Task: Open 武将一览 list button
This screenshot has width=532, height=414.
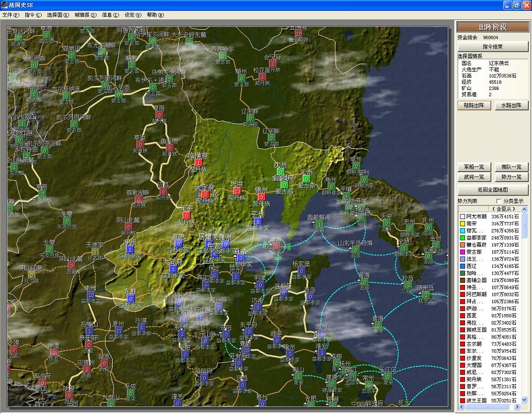Action: point(474,177)
